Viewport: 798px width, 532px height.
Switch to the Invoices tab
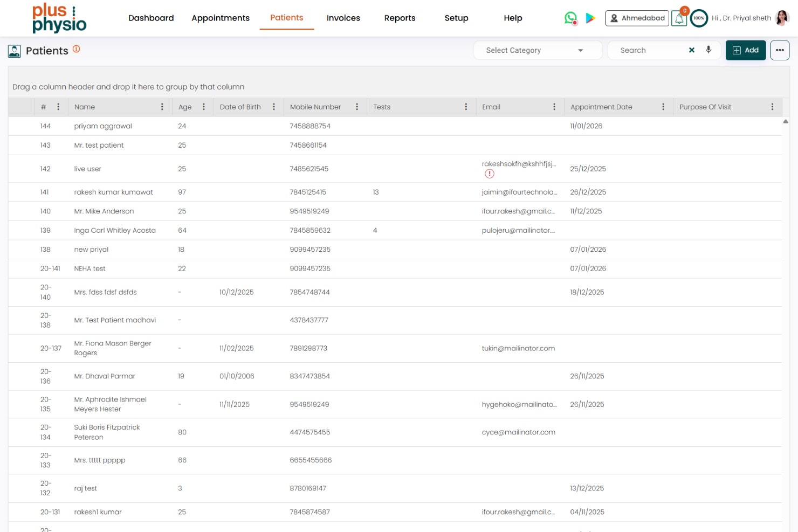343,18
